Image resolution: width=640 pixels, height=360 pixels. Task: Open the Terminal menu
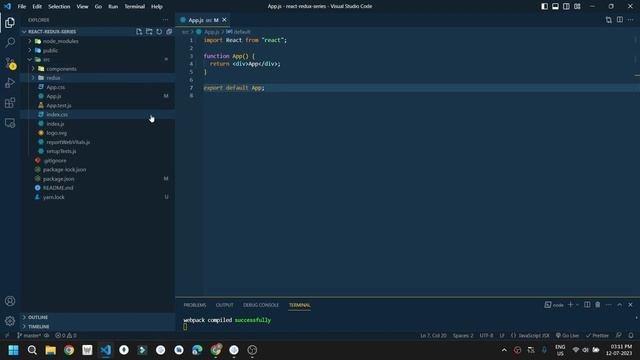pos(135,7)
